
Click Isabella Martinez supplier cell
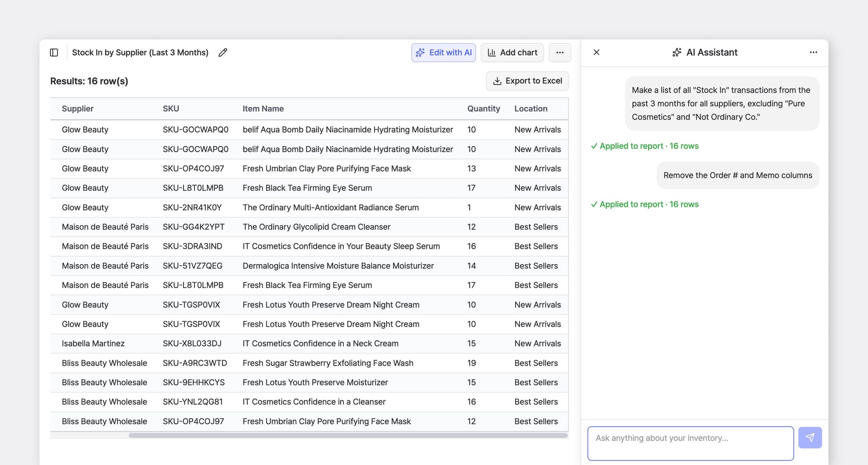coord(93,344)
